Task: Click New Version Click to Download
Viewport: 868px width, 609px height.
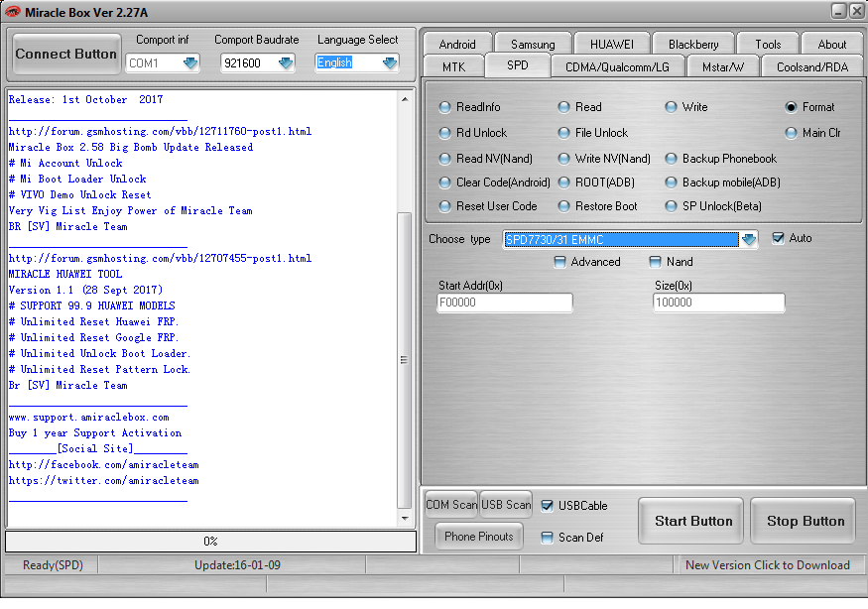Action: click(x=767, y=565)
